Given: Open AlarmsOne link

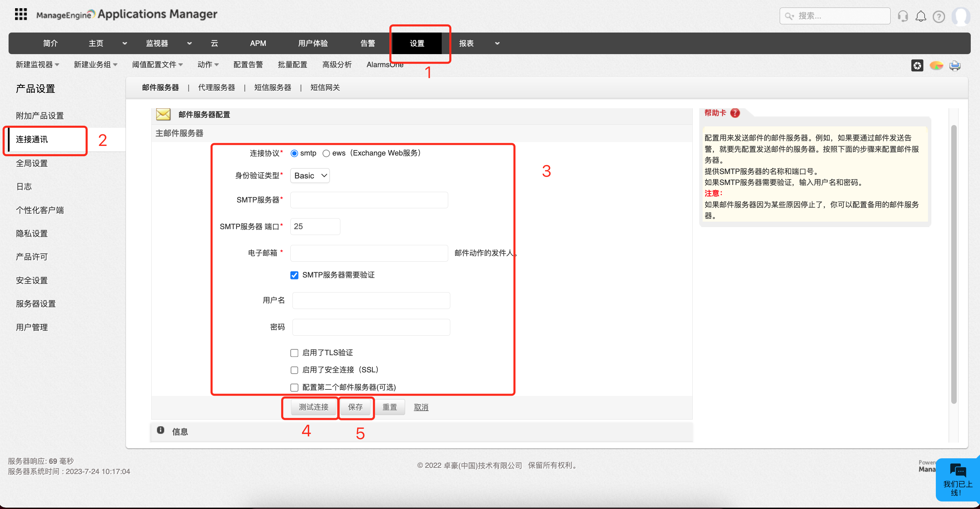Looking at the screenshot, I should pyautogui.click(x=385, y=65).
